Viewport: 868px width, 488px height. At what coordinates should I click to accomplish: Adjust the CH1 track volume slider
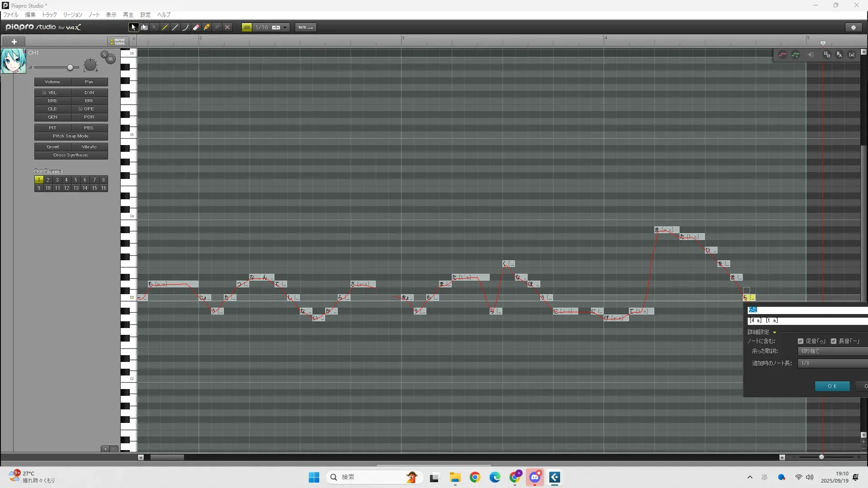coord(70,68)
